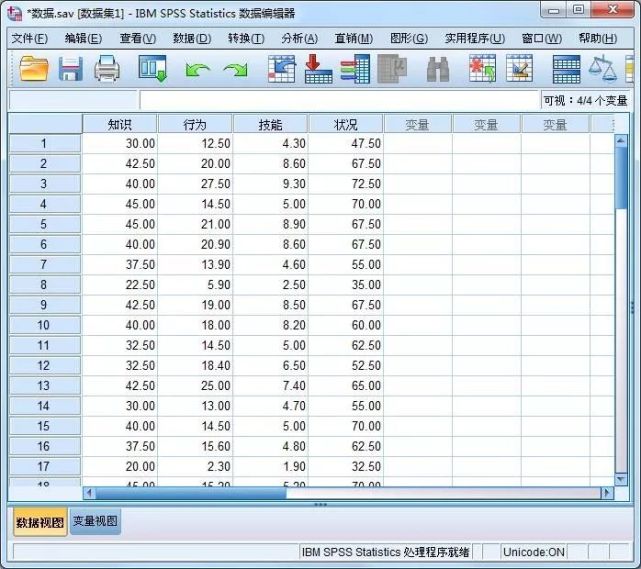The width and height of the screenshot is (641, 569).
Task: Click SPSS application icon in title bar
Action: pos(14,13)
